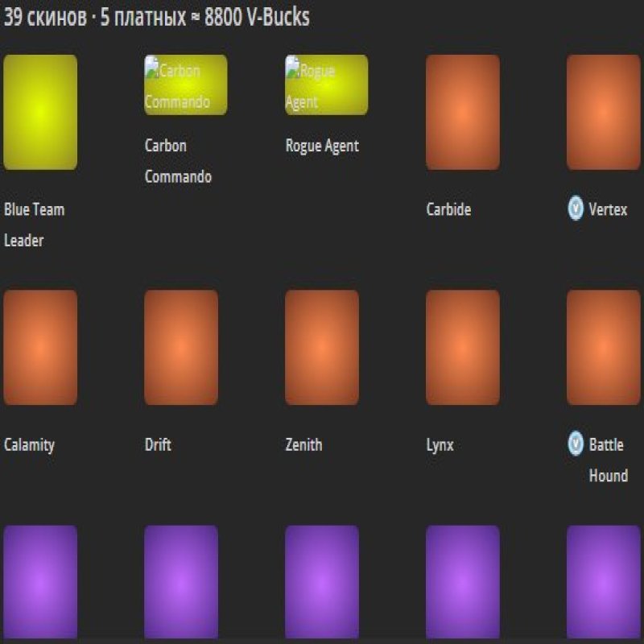This screenshot has height=644, width=644.
Task: Click the broken image icon on Rogue Agent card
Action: click(x=294, y=67)
